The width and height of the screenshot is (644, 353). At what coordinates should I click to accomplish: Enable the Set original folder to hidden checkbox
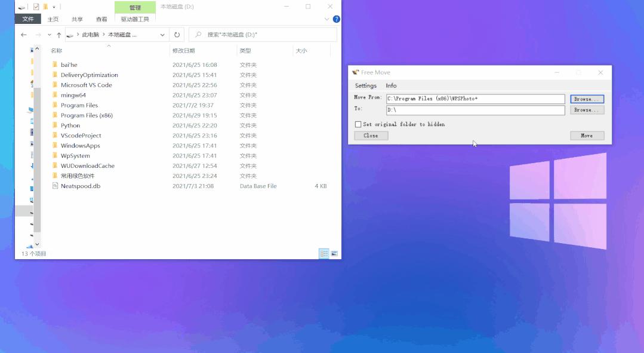coord(358,124)
